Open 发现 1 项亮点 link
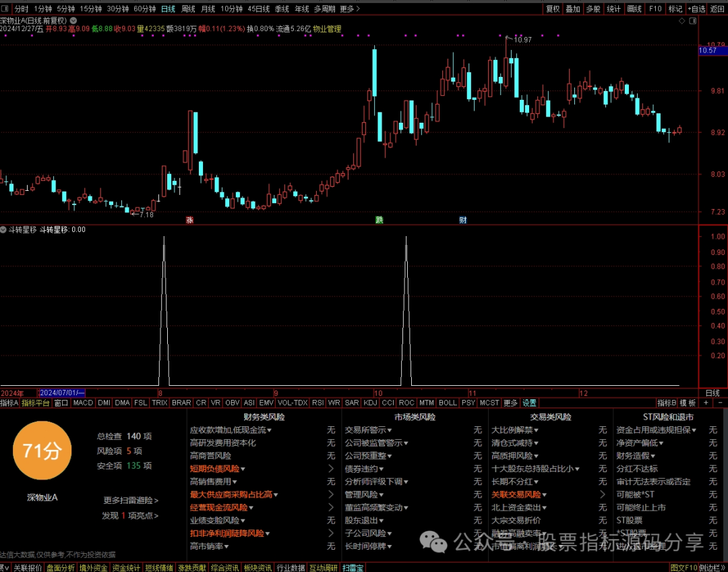The width and height of the screenshot is (728, 572). coord(131,516)
